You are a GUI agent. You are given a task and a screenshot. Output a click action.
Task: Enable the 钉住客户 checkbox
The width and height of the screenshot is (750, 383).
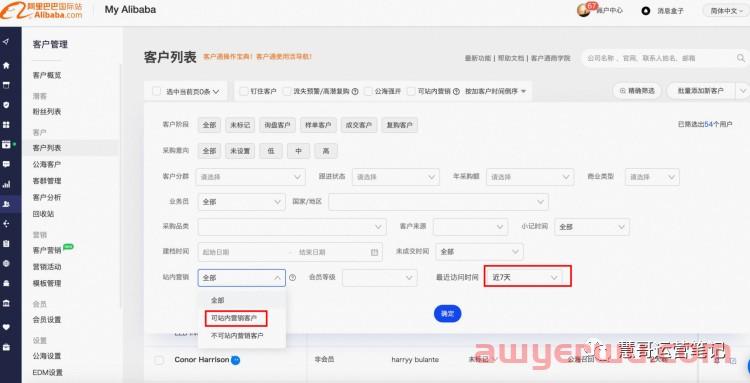tap(243, 91)
